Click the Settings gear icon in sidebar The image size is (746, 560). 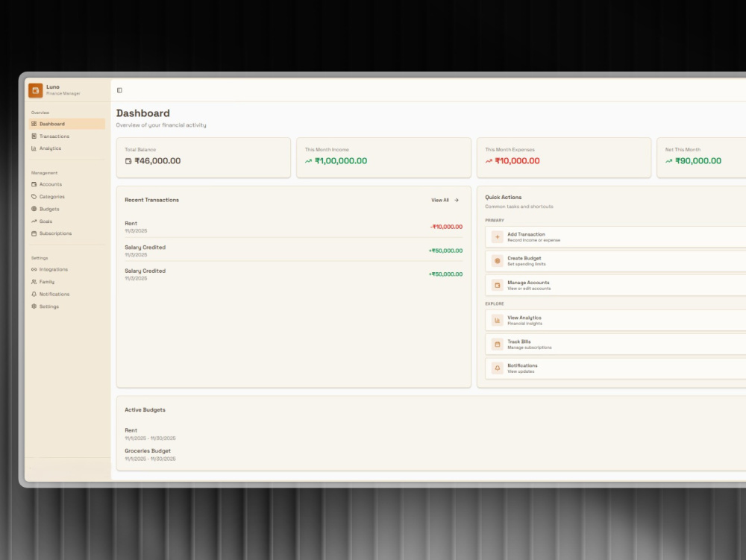point(34,306)
